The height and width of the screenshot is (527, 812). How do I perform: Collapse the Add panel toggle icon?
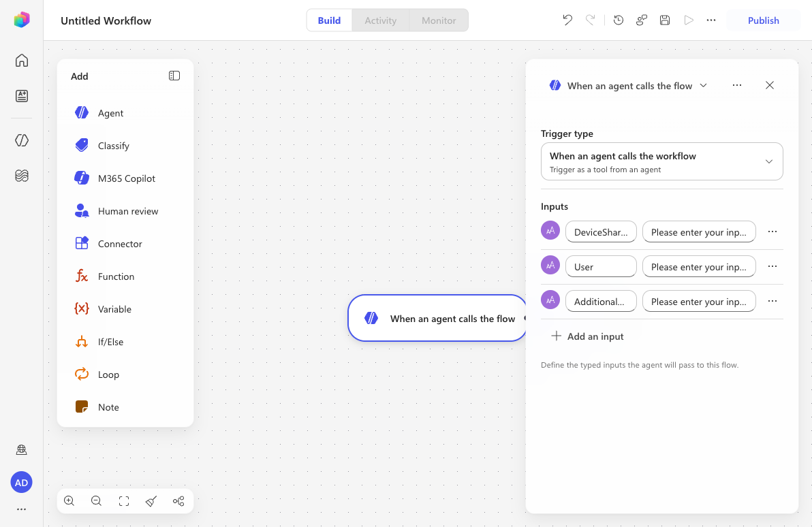click(174, 76)
